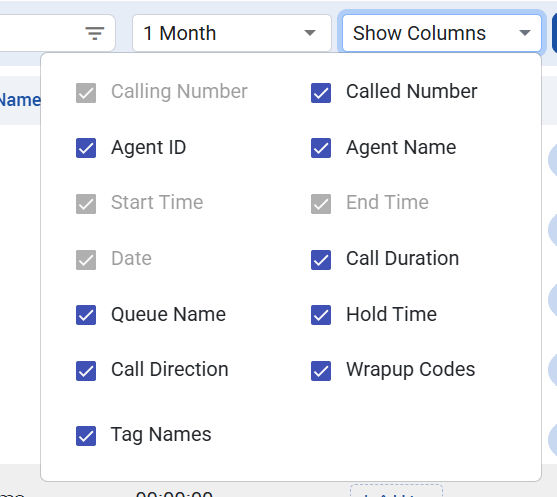
Task: Click the Calling Number label
Action: click(179, 92)
